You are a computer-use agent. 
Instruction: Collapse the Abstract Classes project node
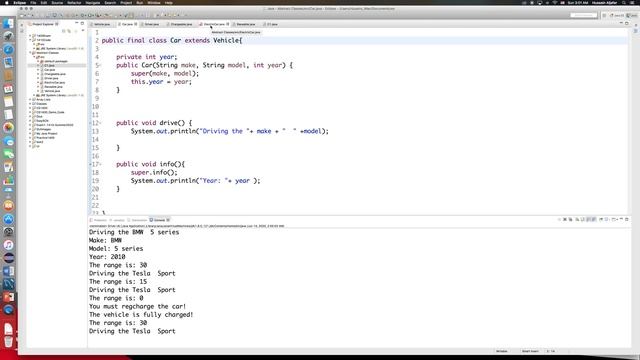click(x=30, y=53)
